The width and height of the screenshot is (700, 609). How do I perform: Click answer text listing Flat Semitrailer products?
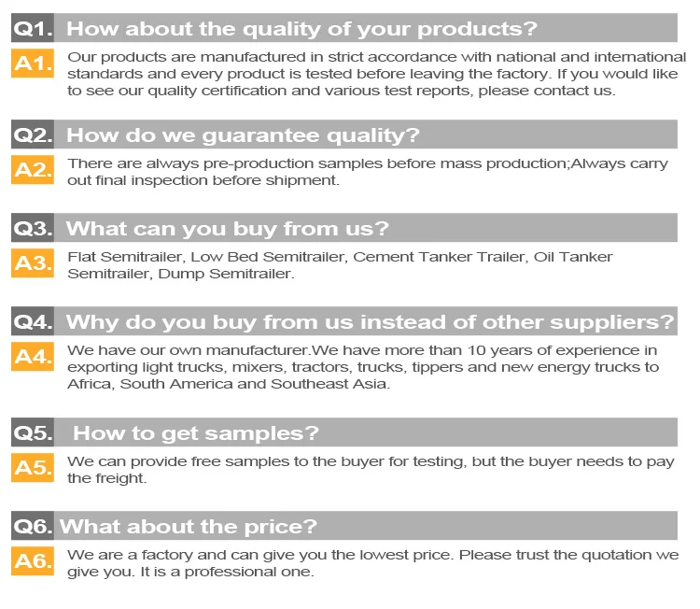point(340,265)
